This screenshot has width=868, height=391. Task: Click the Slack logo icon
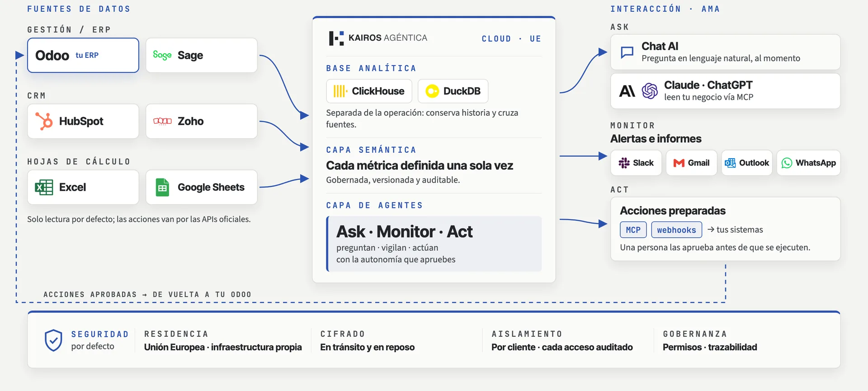624,163
